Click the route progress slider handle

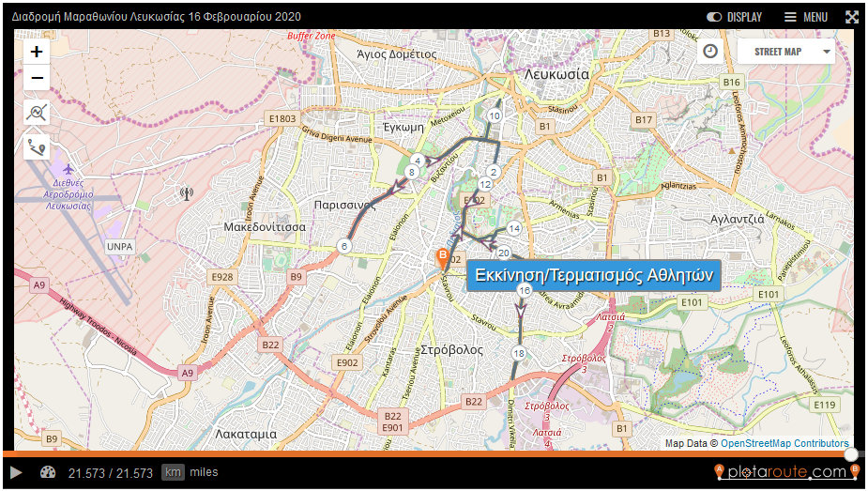(x=851, y=454)
